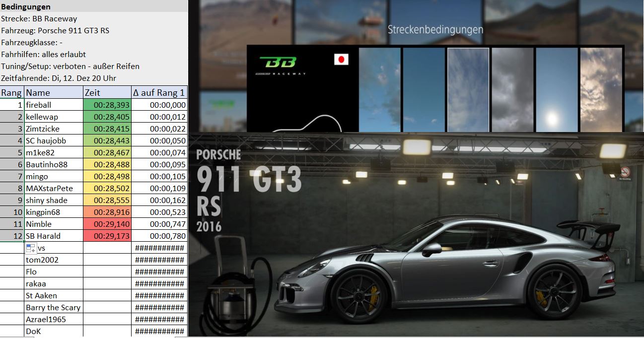Screen dimensions: 644x338
Task: Select the bright sun sky thumbnail
Action: [x=557, y=89]
